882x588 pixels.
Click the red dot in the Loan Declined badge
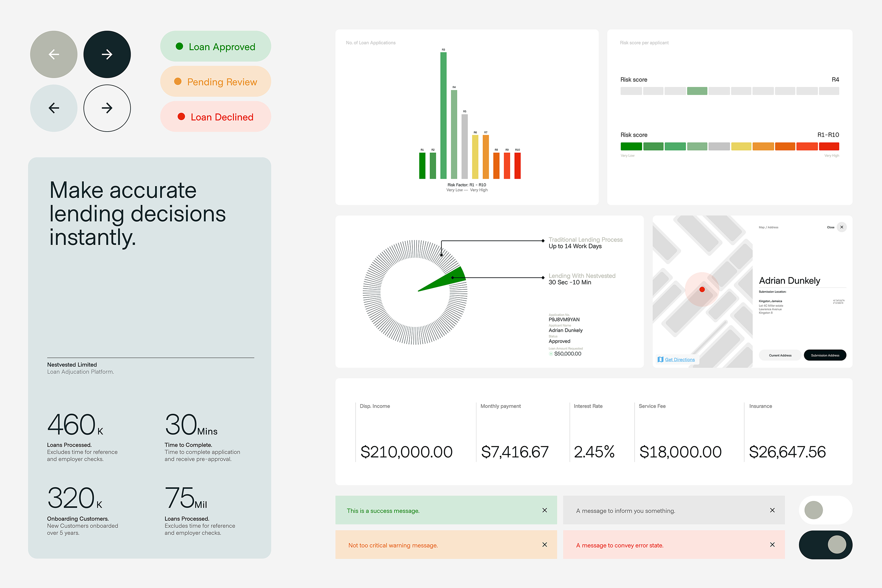[x=182, y=117]
